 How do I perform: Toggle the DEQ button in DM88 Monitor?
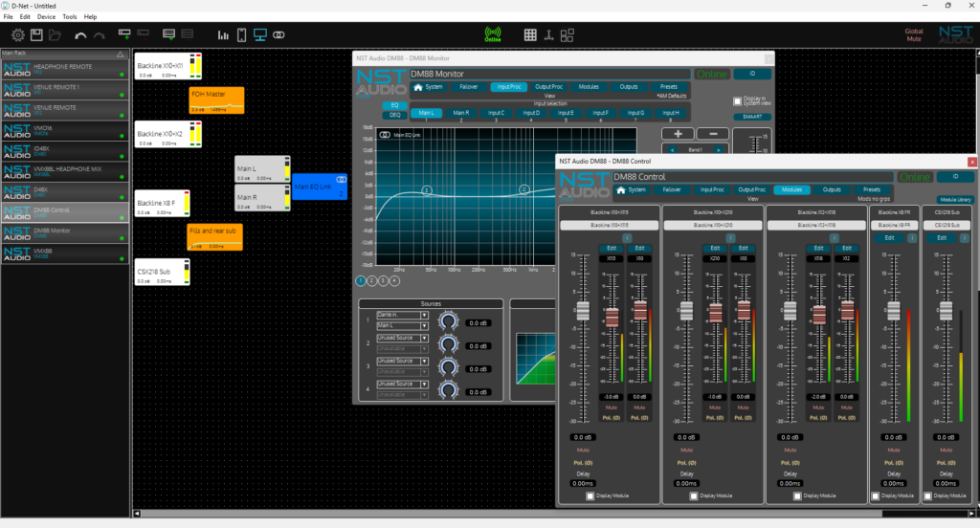(394, 115)
